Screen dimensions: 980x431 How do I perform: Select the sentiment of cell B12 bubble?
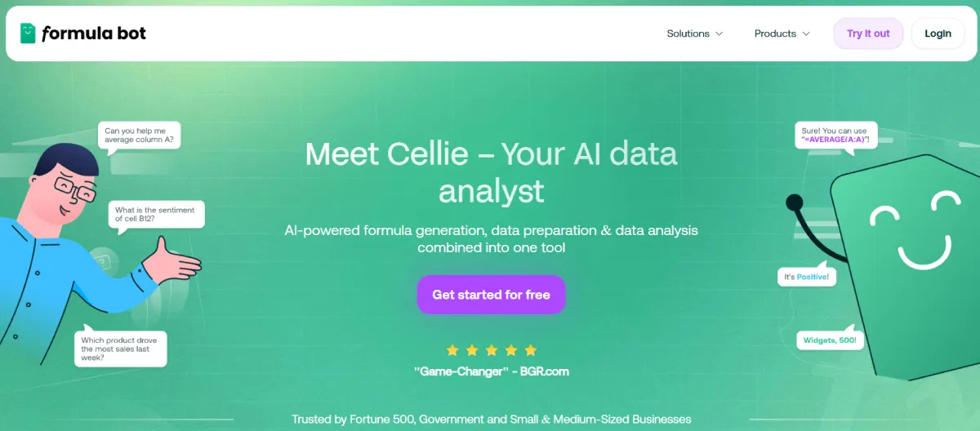click(155, 215)
